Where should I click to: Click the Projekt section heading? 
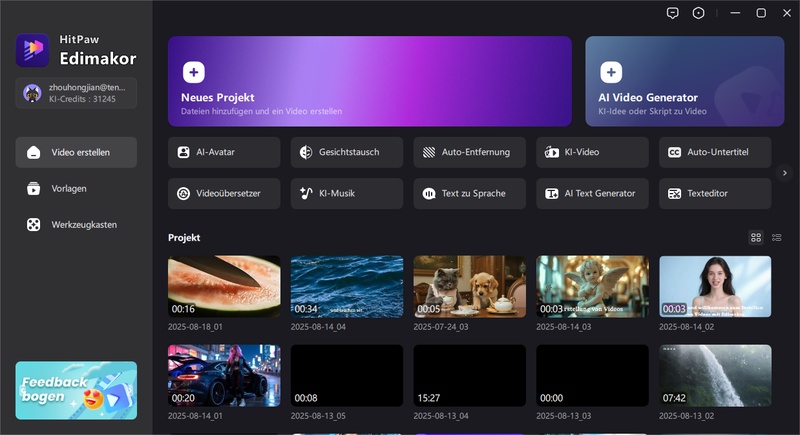pyautogui.click(x=184, y=238)
